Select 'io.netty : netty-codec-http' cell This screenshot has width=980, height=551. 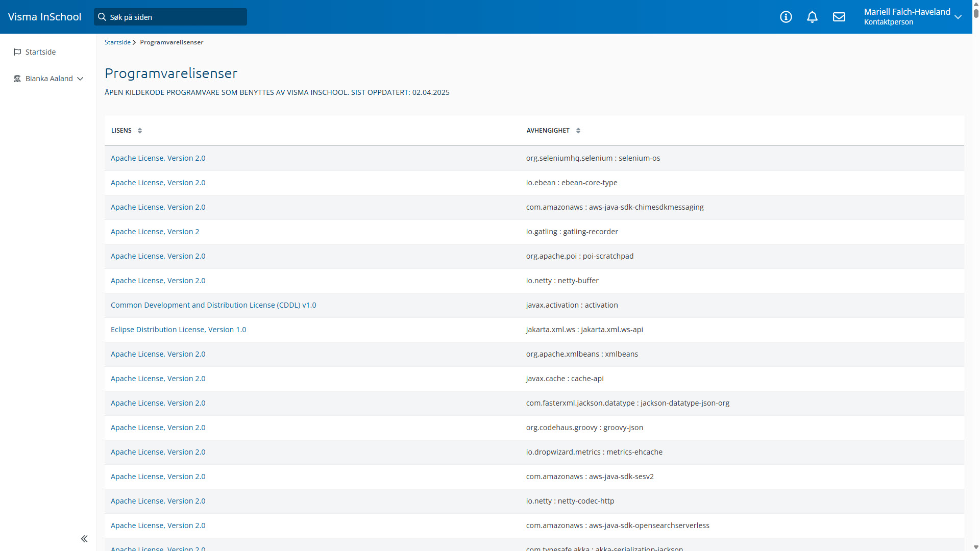(570, 501)
